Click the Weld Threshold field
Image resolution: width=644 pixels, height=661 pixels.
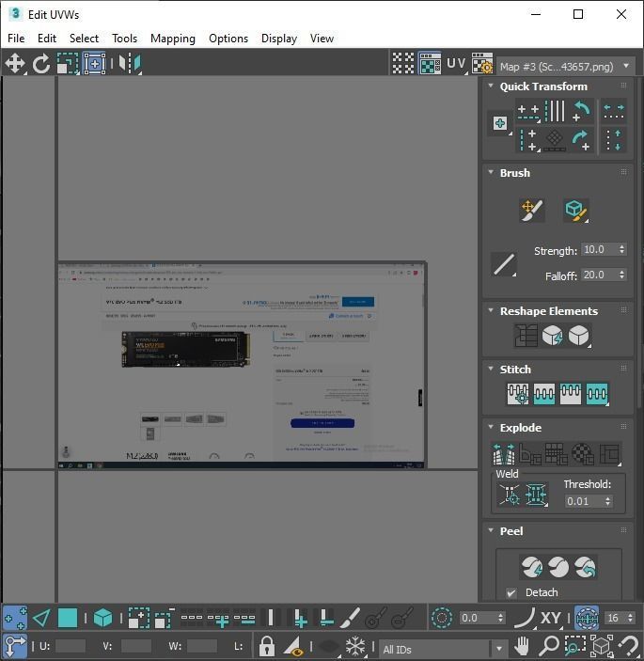(585, 501)
